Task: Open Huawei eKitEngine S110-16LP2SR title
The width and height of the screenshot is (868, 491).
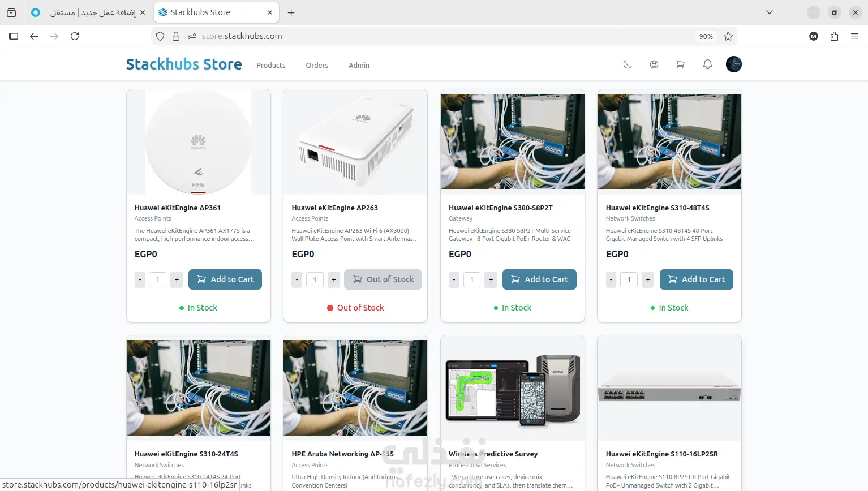Action: [x=662, y=454]
